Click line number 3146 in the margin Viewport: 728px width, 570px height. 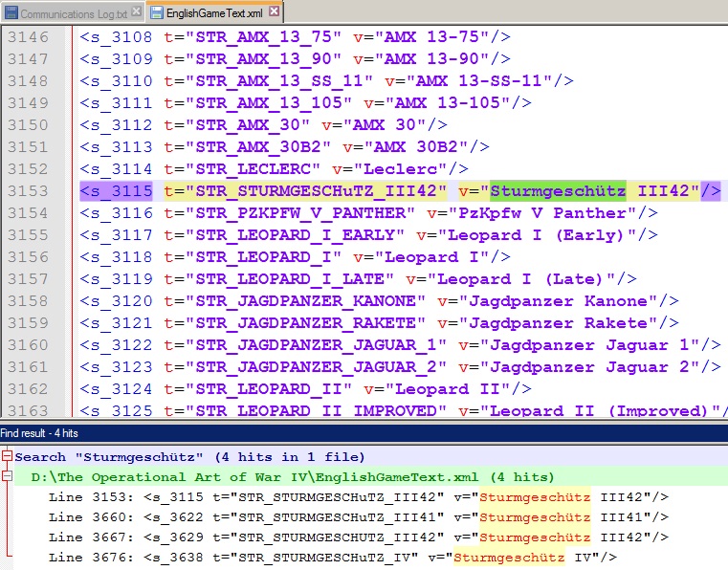tap(29, 36)
